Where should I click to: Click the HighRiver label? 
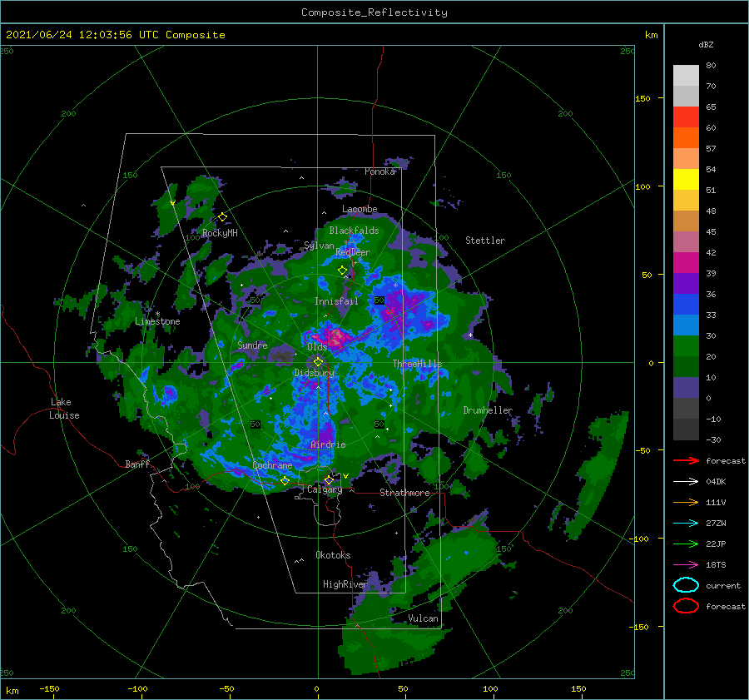345,584
